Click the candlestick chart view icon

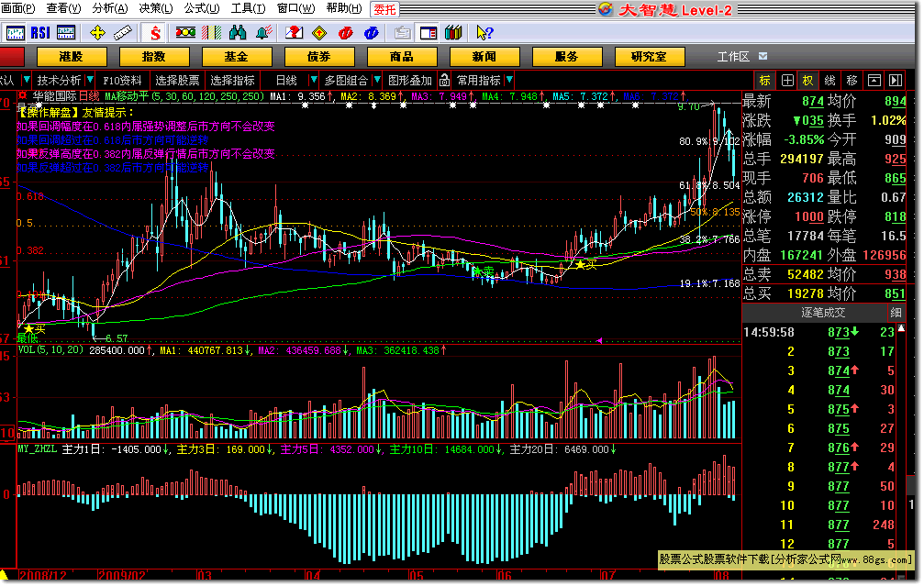[x=15, y=33]
